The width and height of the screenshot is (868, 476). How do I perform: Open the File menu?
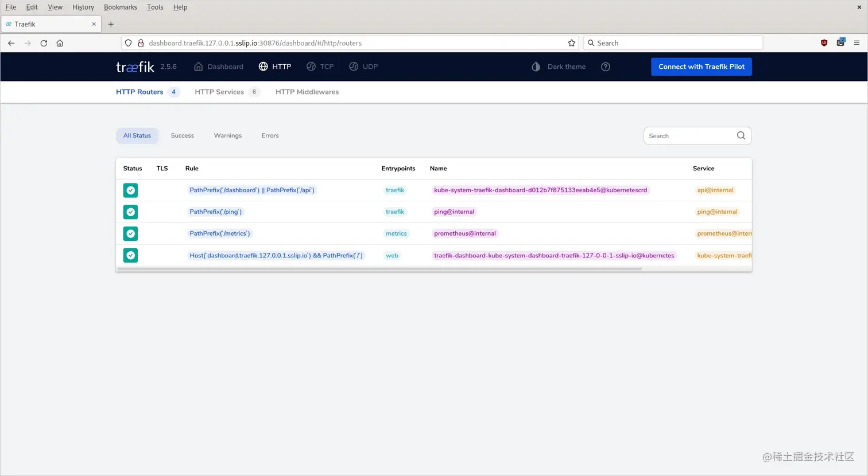pyautogui.click(x=11, y=7)
